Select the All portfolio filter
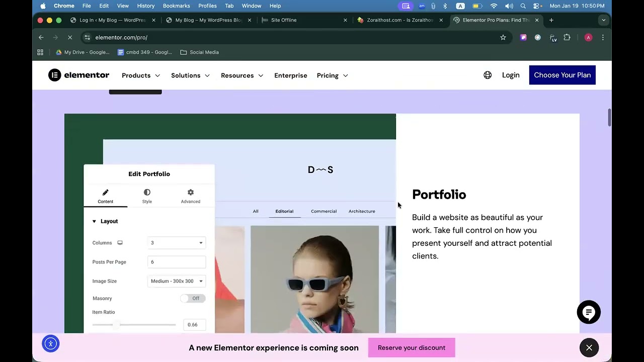The height and width of the screenshot is (362, 644). (256, 211)
